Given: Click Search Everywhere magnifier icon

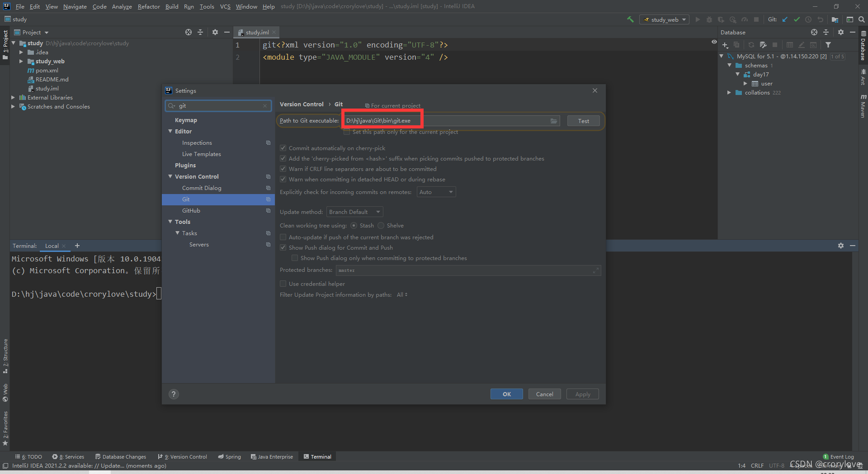Looking at the screenshot, I should (862, 19).
